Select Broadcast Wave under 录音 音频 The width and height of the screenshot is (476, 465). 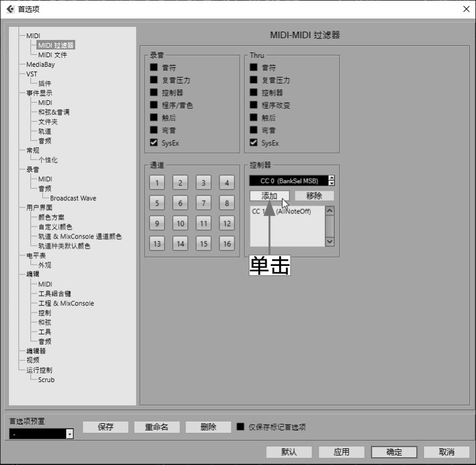(x=73, y=198)
